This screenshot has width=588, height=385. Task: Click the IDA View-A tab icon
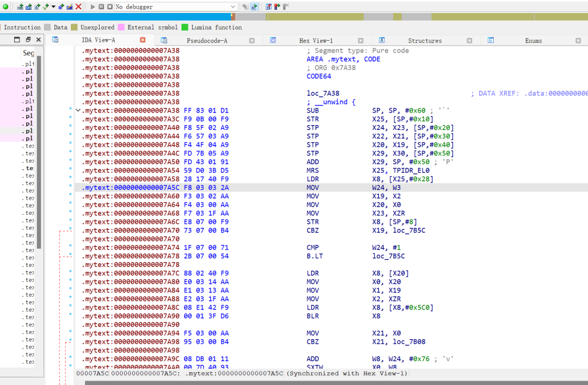pos(55,40)
